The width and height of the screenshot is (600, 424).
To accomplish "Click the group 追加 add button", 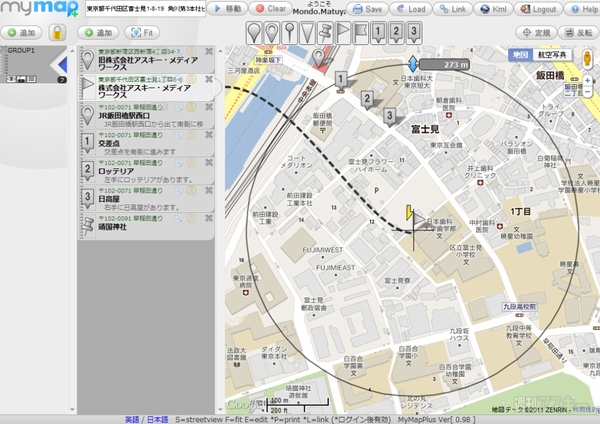I will [21, 33].
